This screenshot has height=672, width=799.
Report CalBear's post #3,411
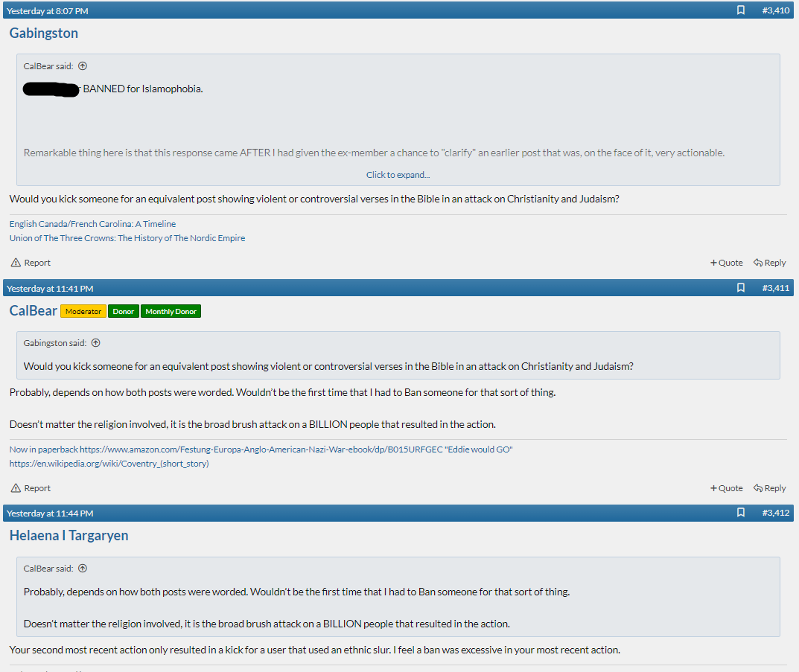point(31,488)
